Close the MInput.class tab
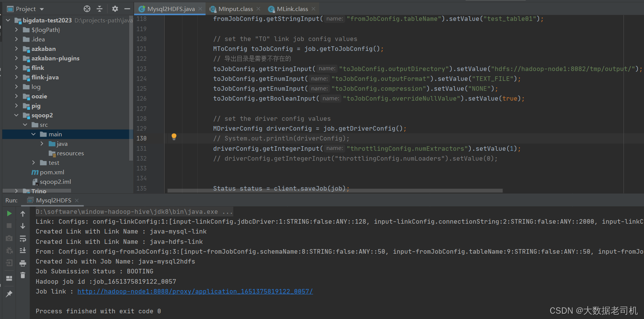The height and width of the screenshot is (319, 644). tap(259, 9)
